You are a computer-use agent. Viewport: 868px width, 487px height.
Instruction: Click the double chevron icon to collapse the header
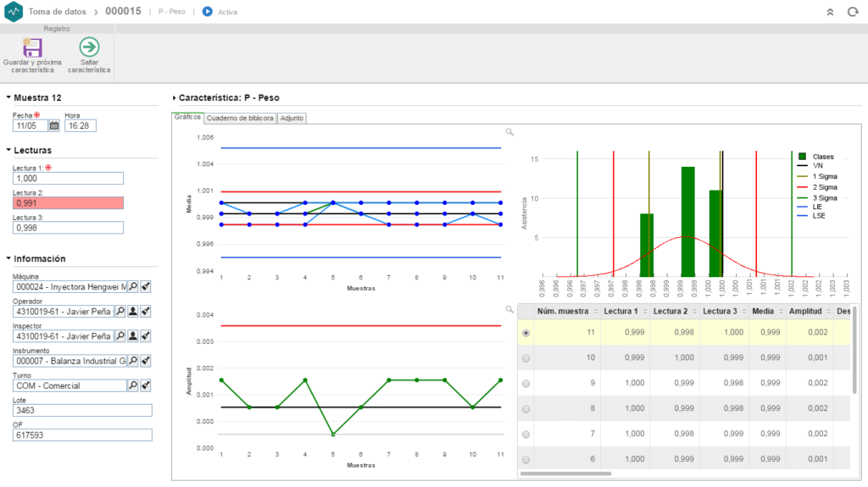click(830, 12)
